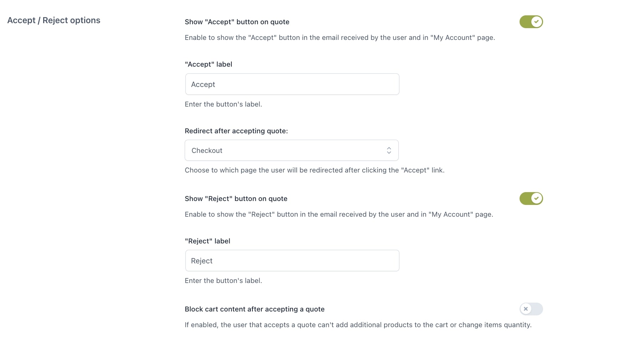Focus the "Accept" label text field
The height and width of the screenshot is (345, 644).
[292, 84]
